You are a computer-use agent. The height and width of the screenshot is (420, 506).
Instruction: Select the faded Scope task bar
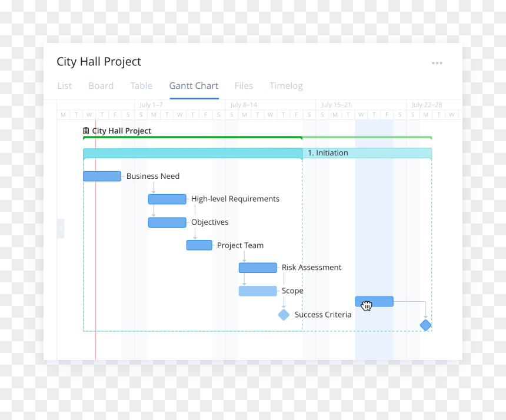[258, 291]
